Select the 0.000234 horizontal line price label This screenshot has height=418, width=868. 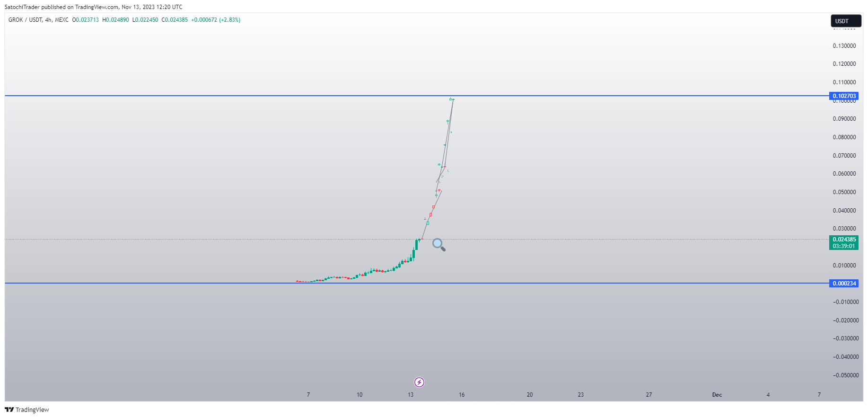(844, 283)
